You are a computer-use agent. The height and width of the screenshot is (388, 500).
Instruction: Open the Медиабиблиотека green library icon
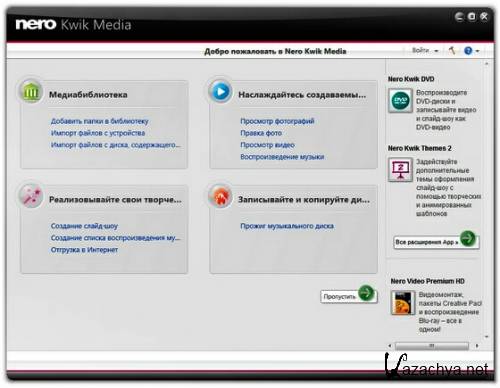tap(31, 91)
